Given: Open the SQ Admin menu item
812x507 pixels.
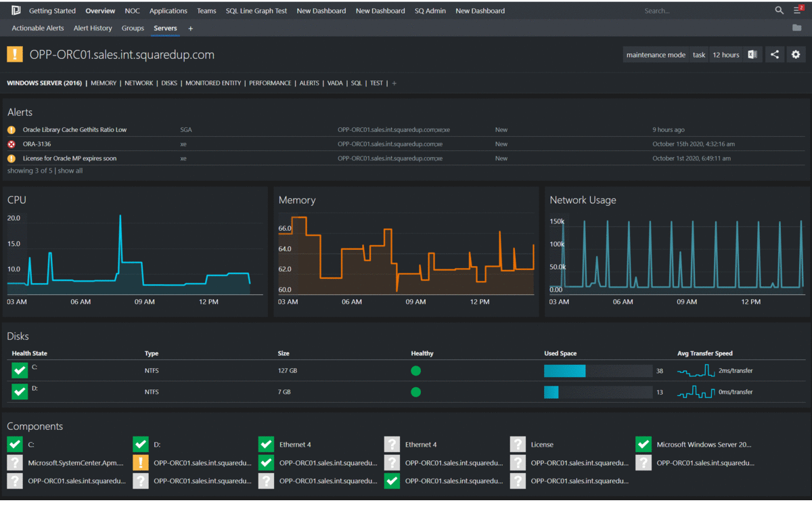Looking at the screenshot, I should (430, 11).
